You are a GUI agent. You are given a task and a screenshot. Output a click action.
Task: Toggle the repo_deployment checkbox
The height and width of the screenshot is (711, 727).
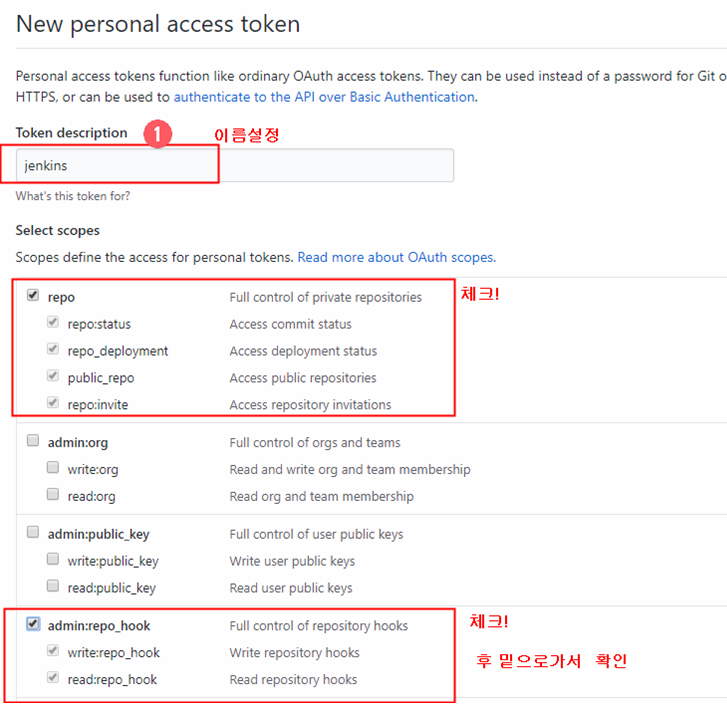pyautogui.click(x=53, y=349)
